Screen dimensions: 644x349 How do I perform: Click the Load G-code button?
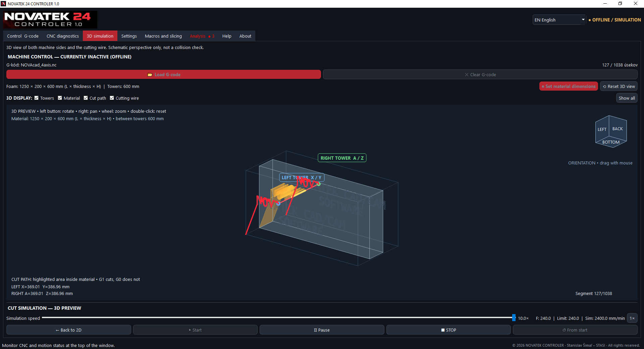(164, 74)
